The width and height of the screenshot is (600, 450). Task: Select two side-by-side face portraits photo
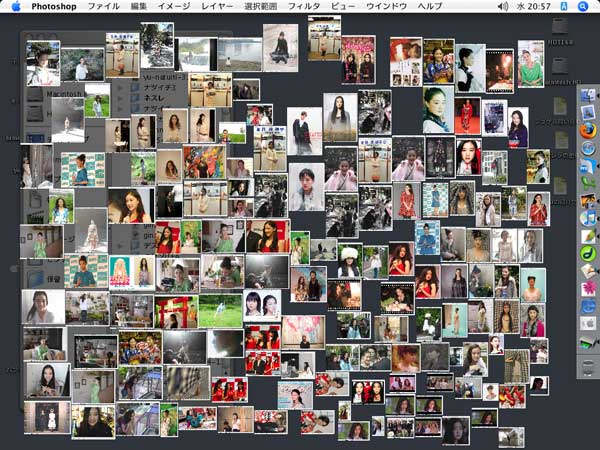click(262, 306)
